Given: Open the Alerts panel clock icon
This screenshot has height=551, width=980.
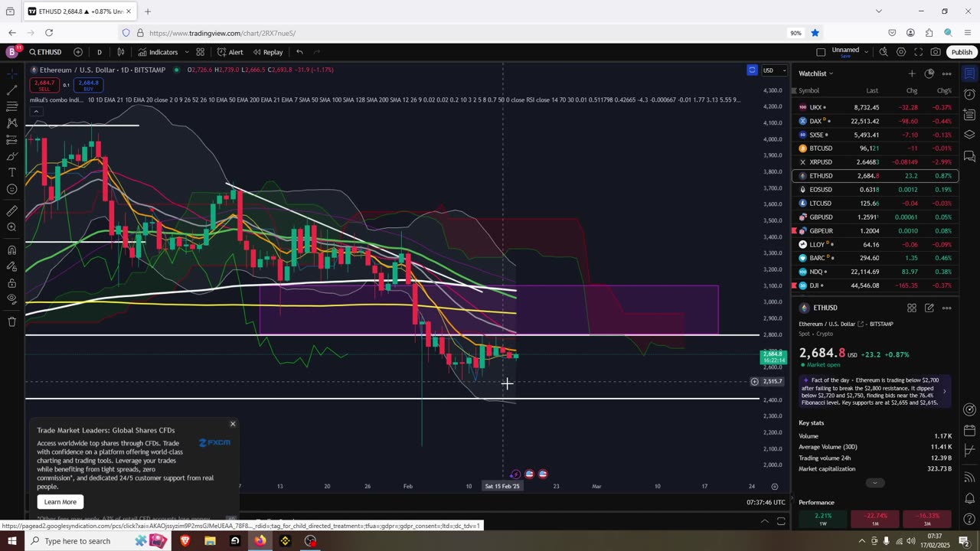Looking at the screenshot, I should point(969,94).
